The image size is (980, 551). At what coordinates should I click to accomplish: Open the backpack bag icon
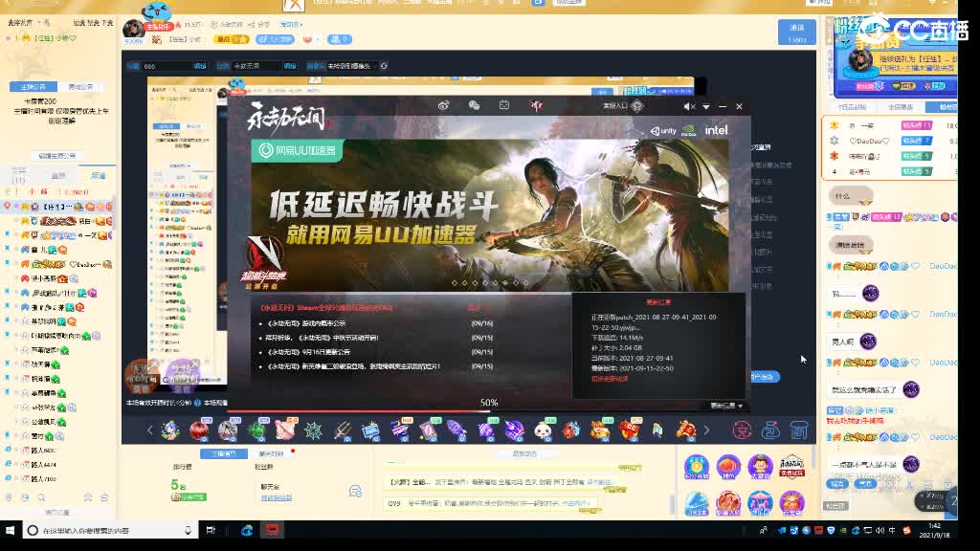coord(770,430)
